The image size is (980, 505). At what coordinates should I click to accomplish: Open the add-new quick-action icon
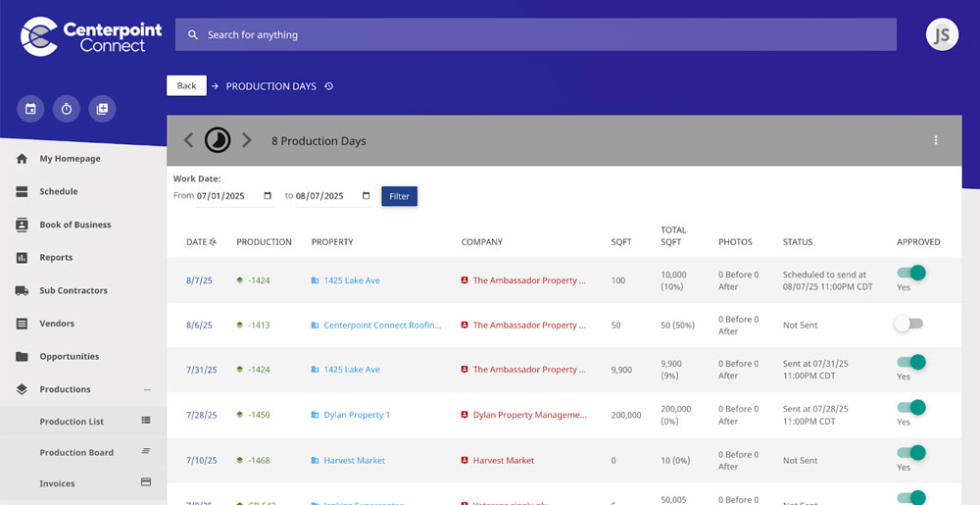click(x=102, y=109)
